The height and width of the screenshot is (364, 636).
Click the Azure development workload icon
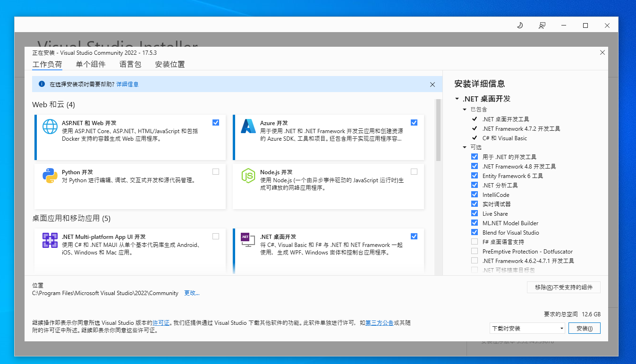click(x=247, y=127)
